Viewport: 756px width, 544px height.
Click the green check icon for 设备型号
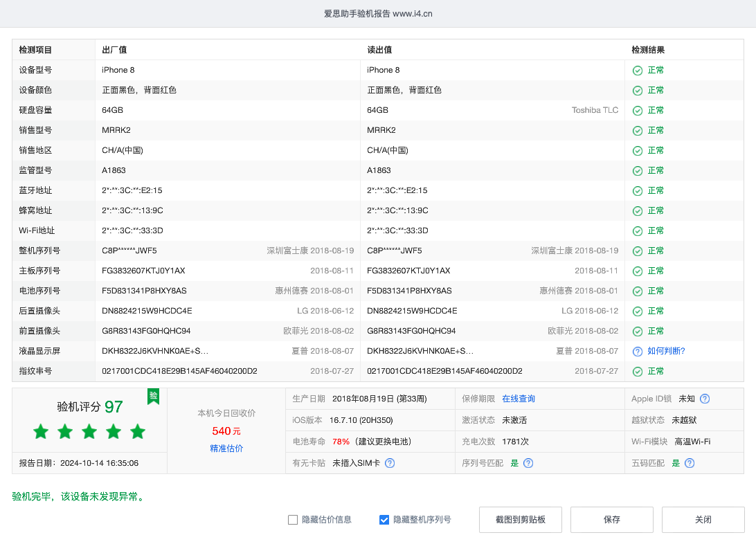[x=638, y=71]
